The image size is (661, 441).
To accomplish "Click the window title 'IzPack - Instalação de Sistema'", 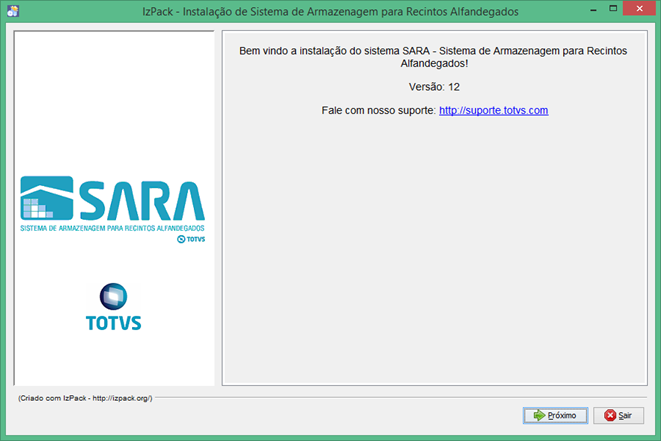I will point(330,11).
